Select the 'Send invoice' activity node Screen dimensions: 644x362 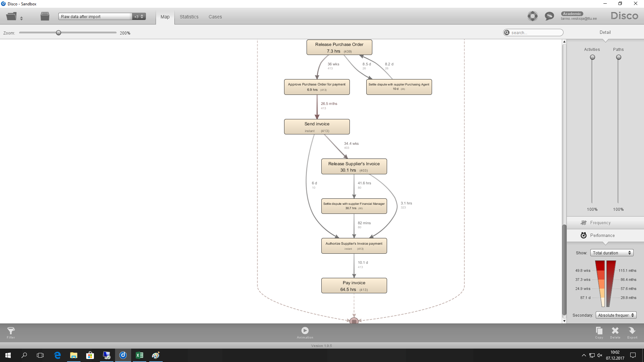pyautogui.click(x=317, y=127)
